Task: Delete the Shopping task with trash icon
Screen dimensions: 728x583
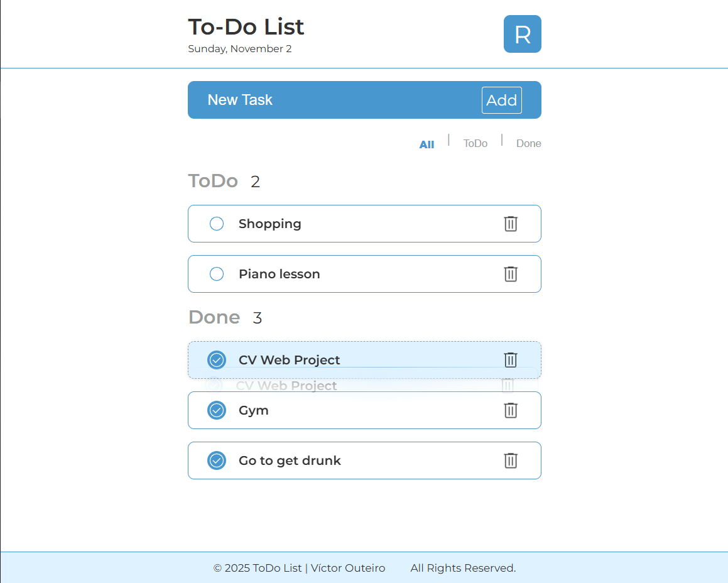Action: click(x=511, y=224)
